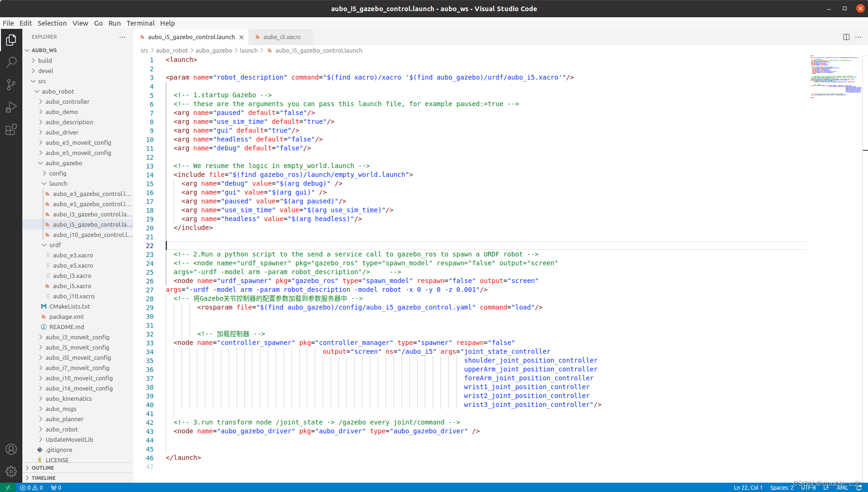
Task: Open the Accounts menu icon
Action: 11,449
